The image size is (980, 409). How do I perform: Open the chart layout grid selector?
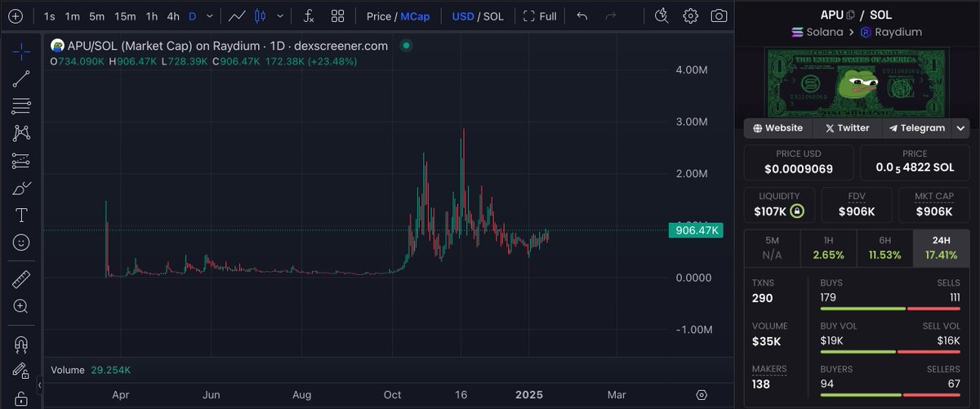point(338,16)
